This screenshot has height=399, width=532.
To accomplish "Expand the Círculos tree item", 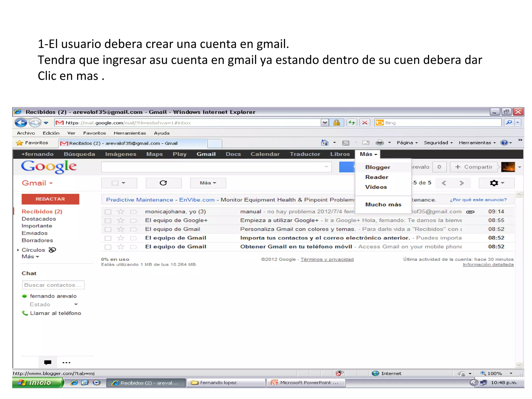I will pos(18,250).
